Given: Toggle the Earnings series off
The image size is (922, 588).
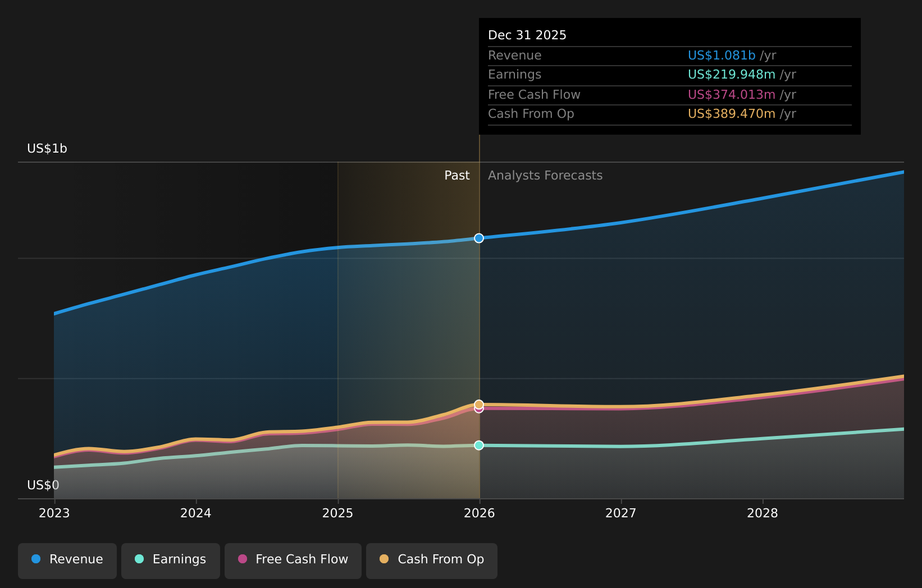Looking at the screenshot, I should 170,559.
